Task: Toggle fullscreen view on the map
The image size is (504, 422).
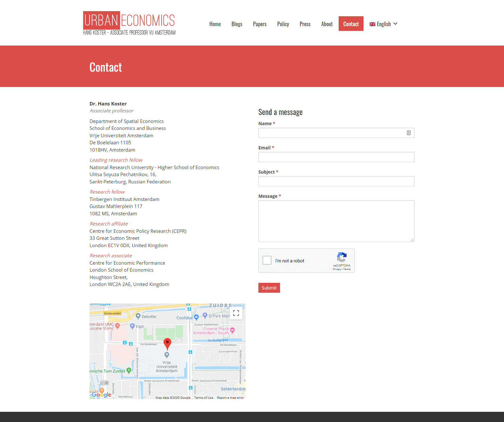Action: point(236,313)
